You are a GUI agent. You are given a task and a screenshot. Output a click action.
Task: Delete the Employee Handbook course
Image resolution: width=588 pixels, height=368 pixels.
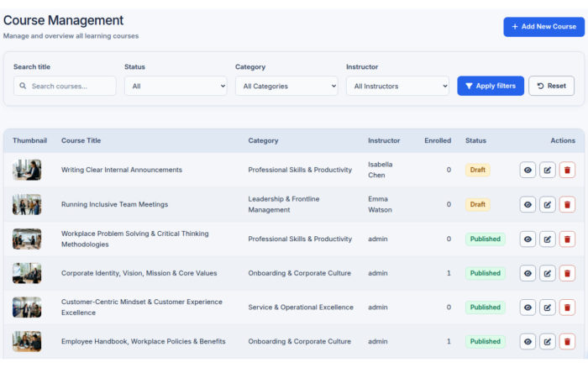(x=567, y=341)
